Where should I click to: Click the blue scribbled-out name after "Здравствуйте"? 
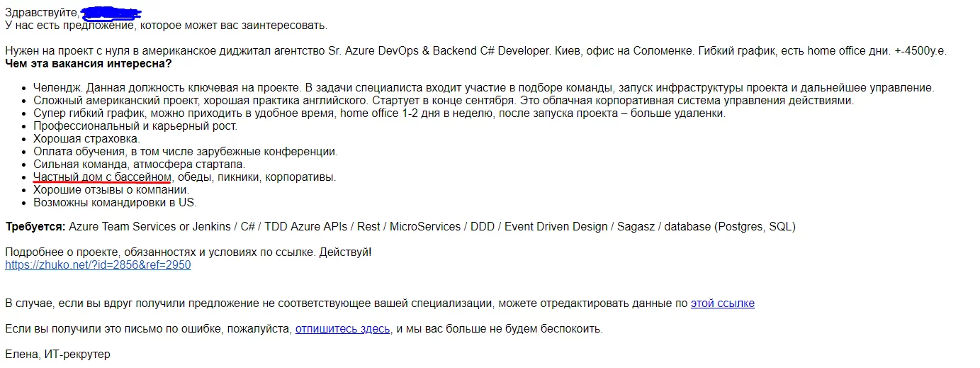[111, 13]
